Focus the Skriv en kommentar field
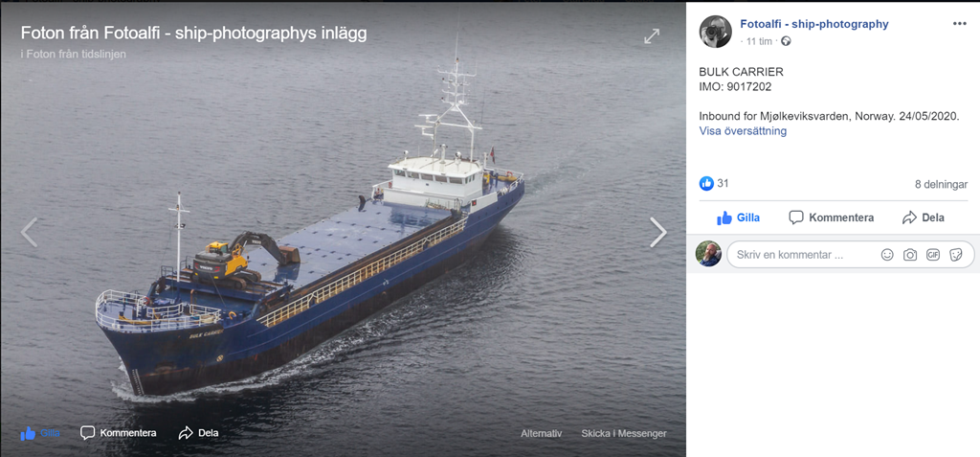This screenshot has height=457, width=980. pyautogui.click(x=803, y=255)
